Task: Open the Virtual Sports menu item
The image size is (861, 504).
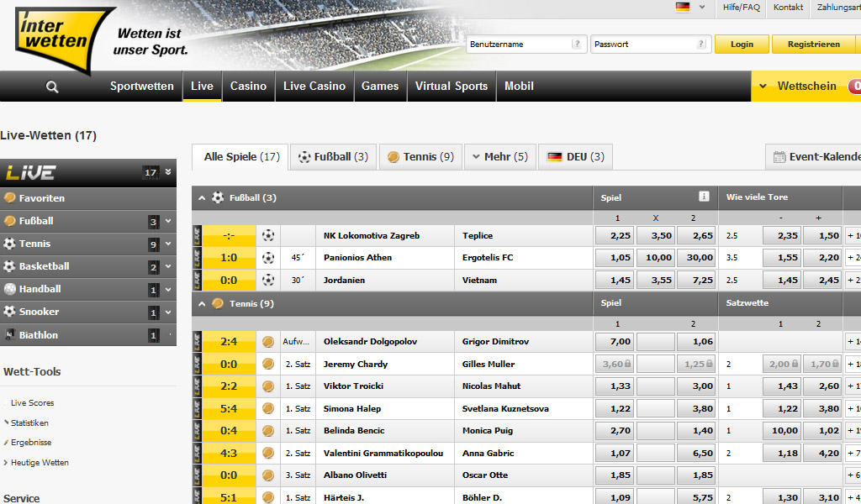Action: [452, 87]
